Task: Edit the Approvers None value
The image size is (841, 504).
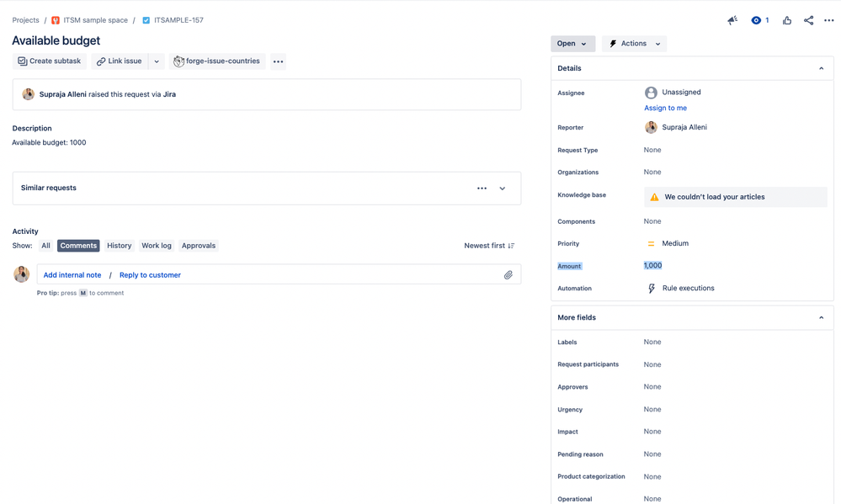Action: [x=652, y=386]
